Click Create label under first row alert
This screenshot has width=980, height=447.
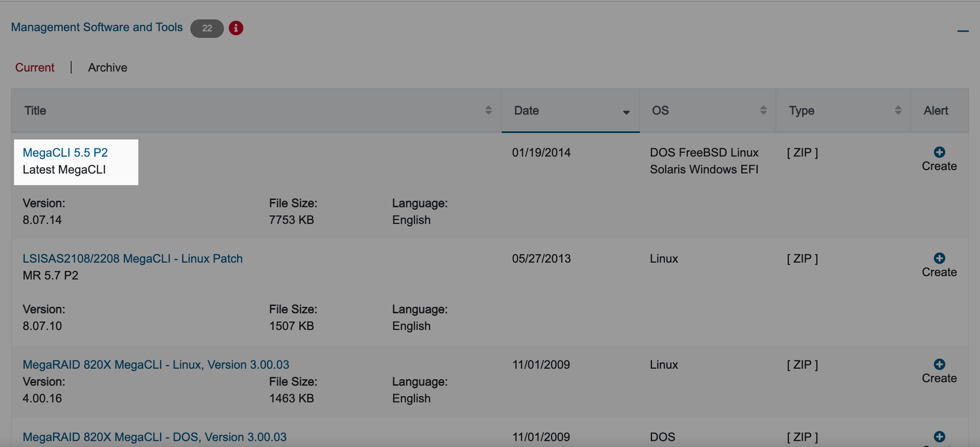click(x=939, y=166)
